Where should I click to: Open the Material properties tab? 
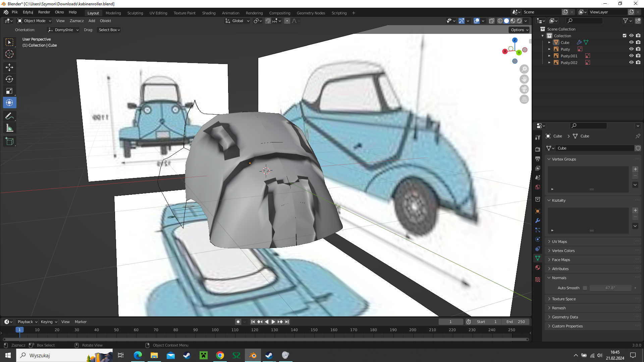coord(538,267)
